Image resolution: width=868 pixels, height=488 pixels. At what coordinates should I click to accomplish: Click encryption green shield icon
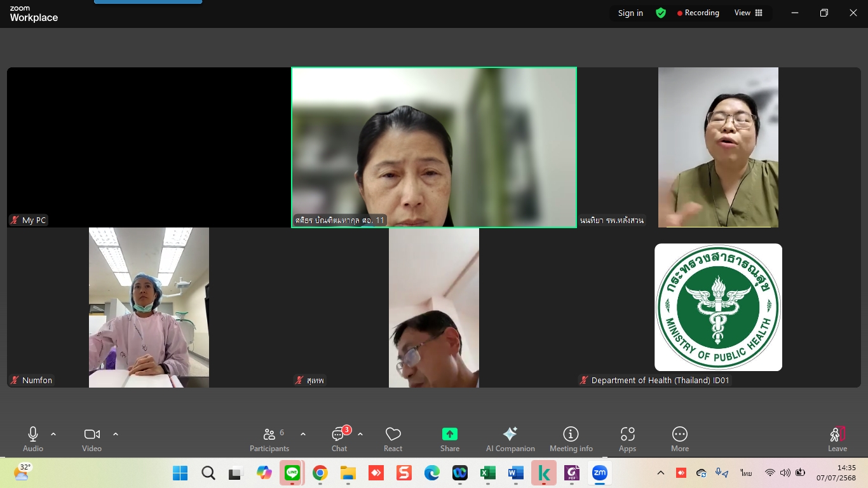[x=661, y=13]
